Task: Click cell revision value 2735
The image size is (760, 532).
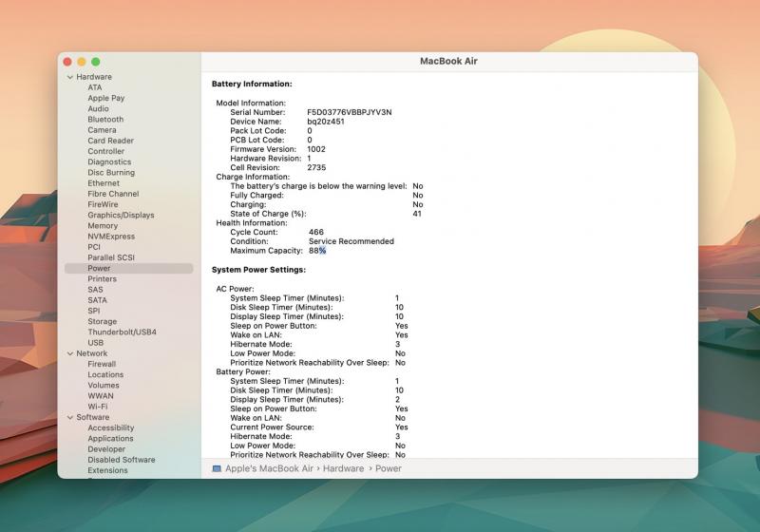Action: (316, 167)
